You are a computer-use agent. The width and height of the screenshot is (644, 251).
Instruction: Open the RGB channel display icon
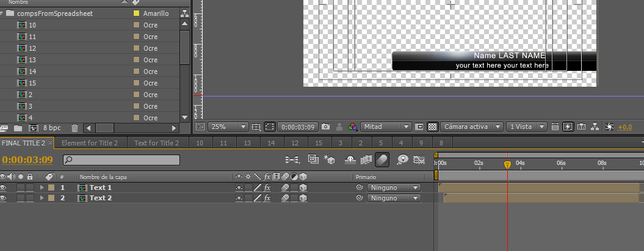pos(352,127)
